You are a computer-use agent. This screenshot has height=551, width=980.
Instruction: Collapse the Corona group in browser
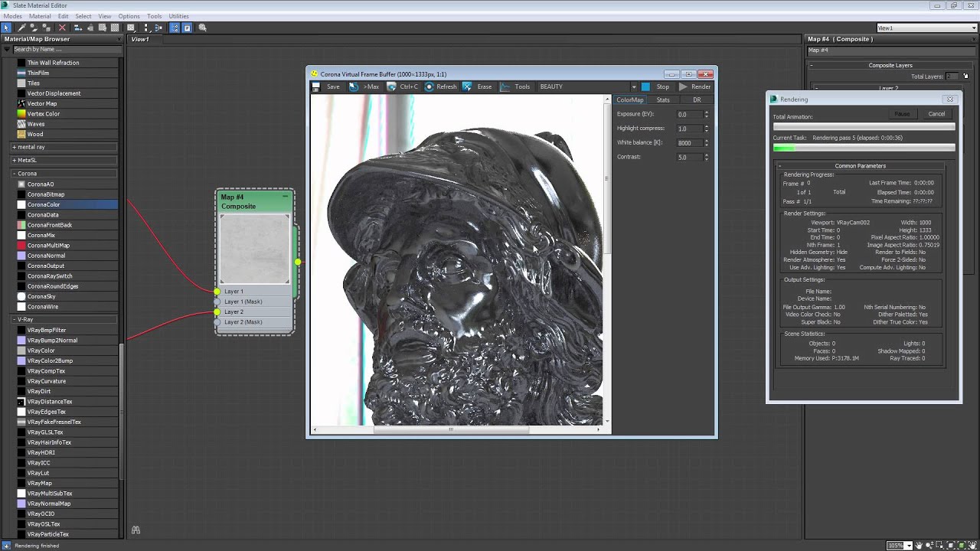(15, 174)
